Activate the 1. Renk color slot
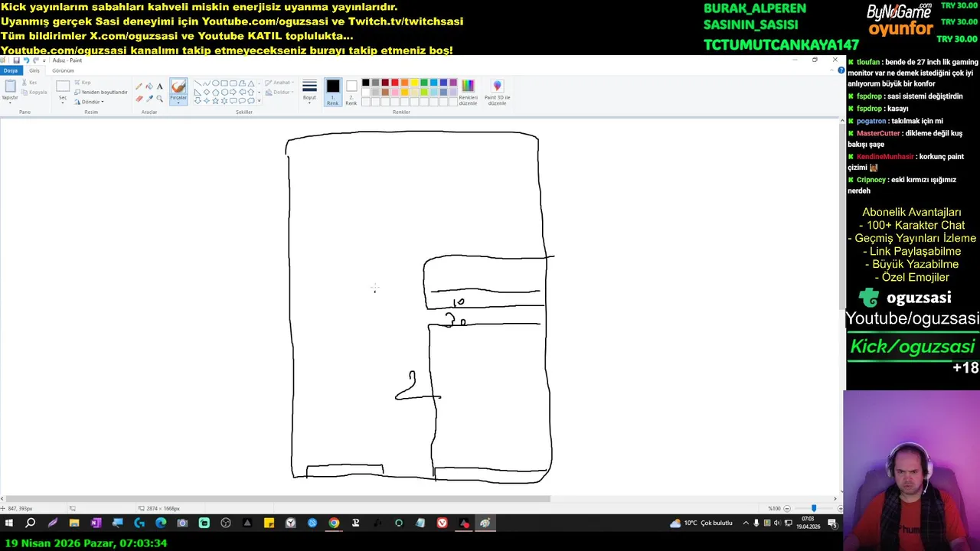Viewport: 980px width, 551px height. [333, 92]
